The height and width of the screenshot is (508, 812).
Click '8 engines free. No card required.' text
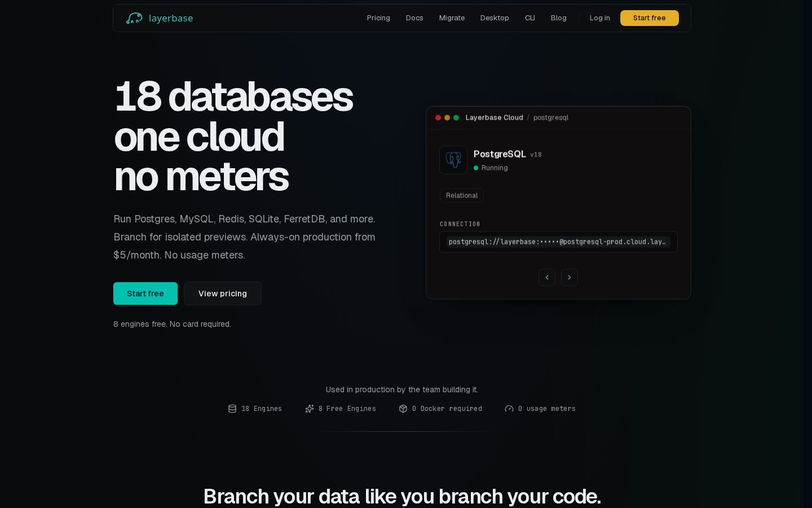(x=172, y=324)
